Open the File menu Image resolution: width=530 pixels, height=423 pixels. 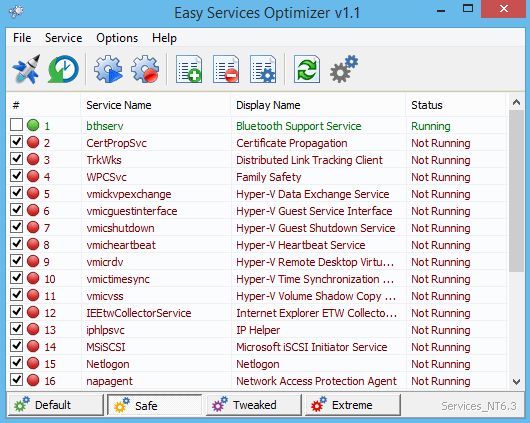click(22, 38)
